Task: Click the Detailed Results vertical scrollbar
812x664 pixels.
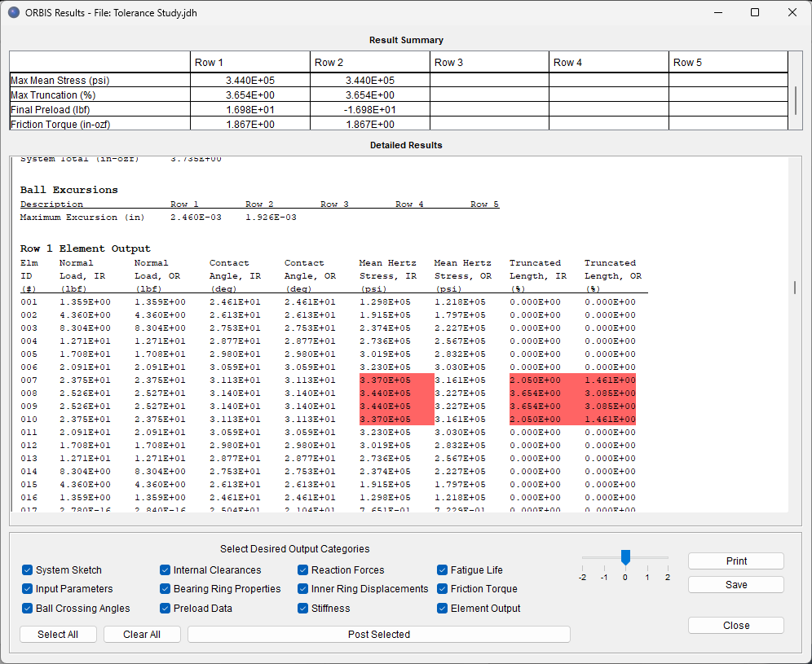Action: click(795, 288)
